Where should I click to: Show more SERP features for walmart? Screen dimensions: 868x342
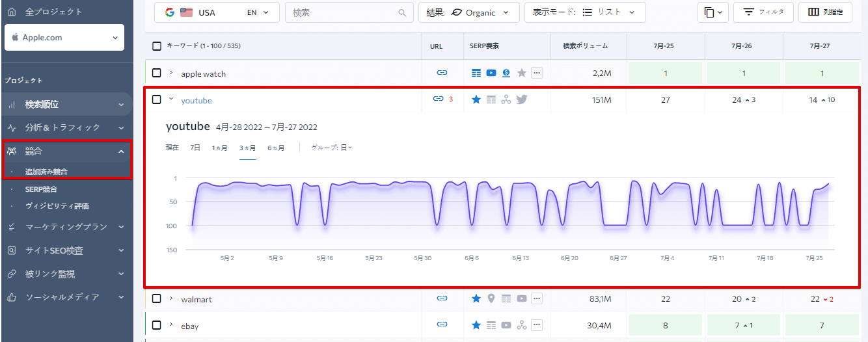[x=537, y=298]
